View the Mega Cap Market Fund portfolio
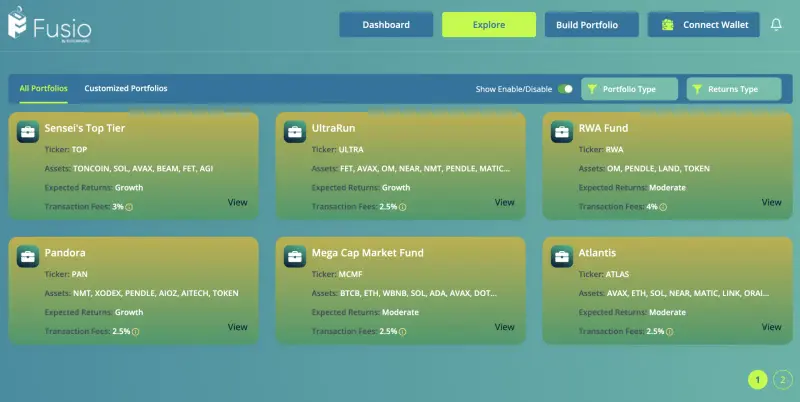The height and width of the screenshot is (402, 800). [505, 327]
